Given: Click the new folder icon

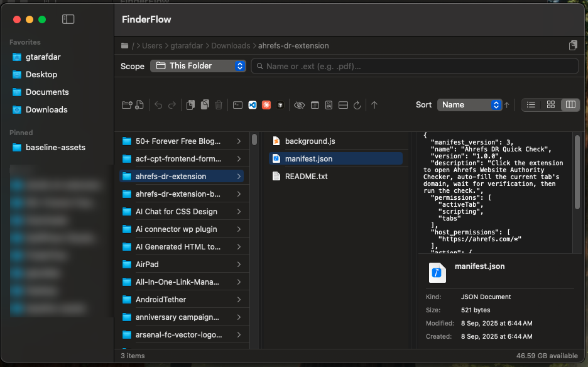Looking at the screenshot, I should click(127, 105).
